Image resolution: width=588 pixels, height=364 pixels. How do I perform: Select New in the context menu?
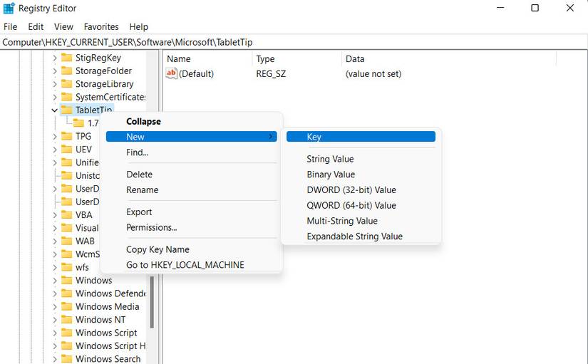click(x=192, y=137)
